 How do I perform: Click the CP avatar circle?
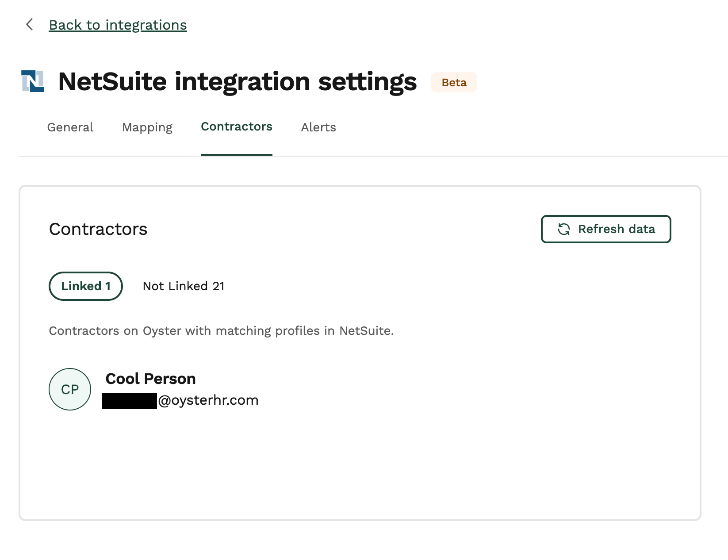click(70, 389)
